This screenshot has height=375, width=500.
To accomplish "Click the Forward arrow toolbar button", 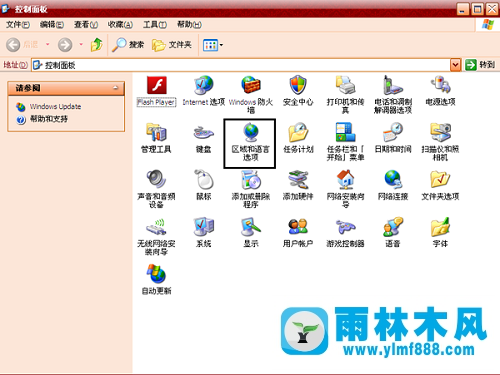I will pos(65,45).
